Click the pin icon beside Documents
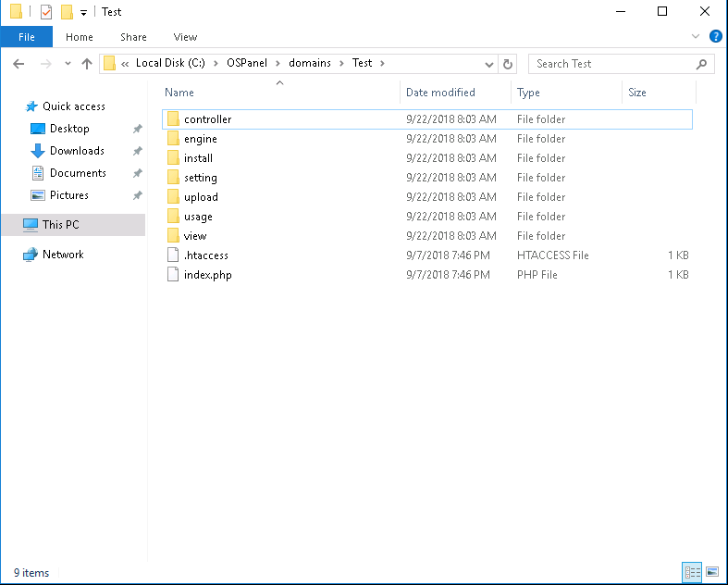Screen dimensions: 728x585 137,173
